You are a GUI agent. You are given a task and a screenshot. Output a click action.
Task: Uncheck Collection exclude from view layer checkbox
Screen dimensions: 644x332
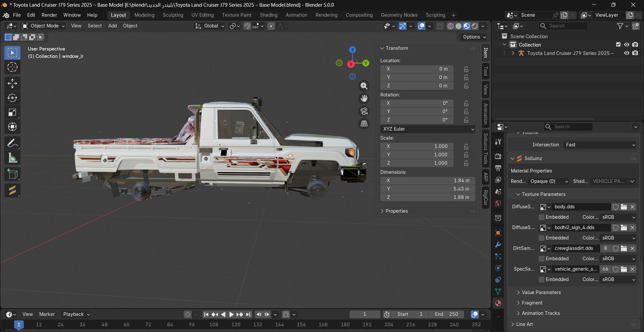pos(618,45)
